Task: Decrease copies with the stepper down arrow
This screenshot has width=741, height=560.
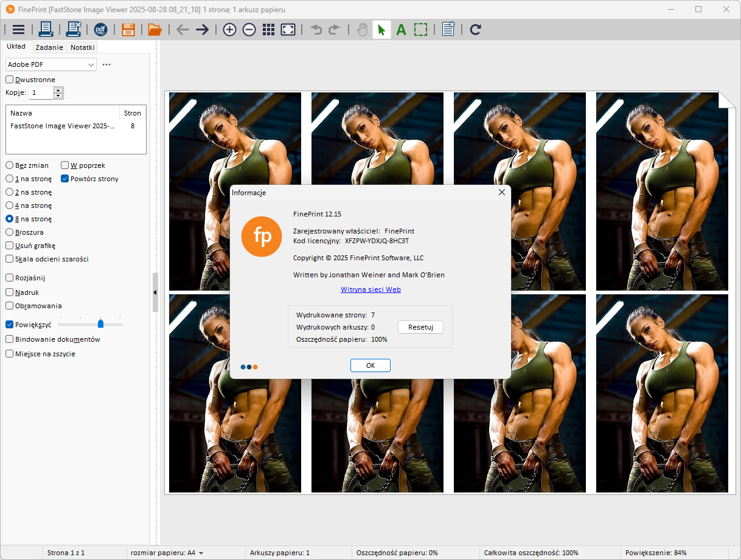Action: point(58,95)
